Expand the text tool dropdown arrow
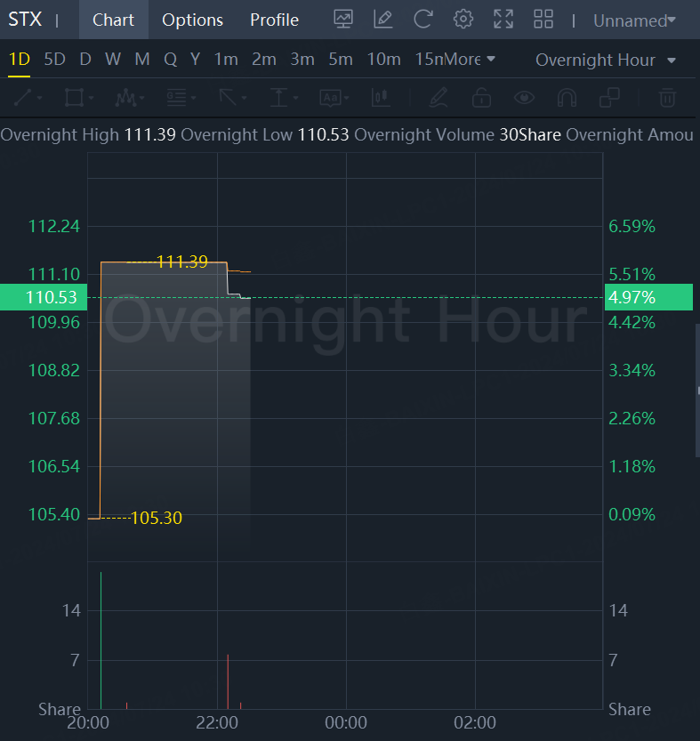 [x=347, y=98]
